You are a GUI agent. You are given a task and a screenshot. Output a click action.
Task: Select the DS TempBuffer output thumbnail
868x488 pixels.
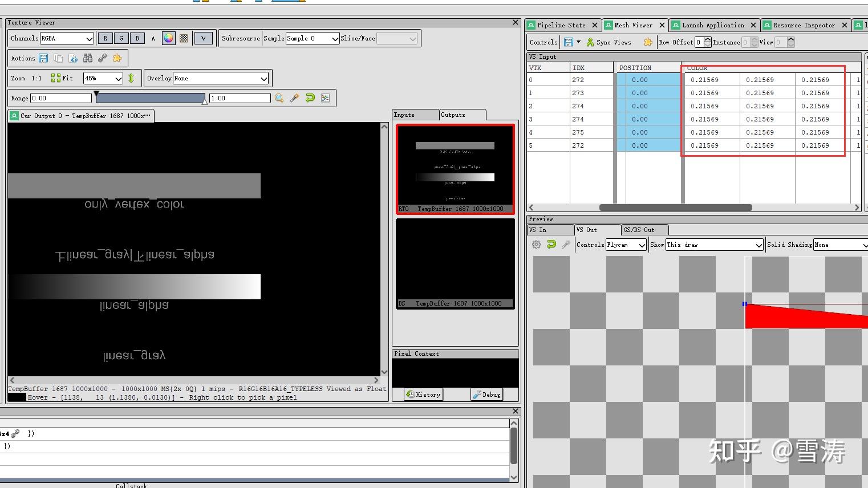[x=455, y=264]
